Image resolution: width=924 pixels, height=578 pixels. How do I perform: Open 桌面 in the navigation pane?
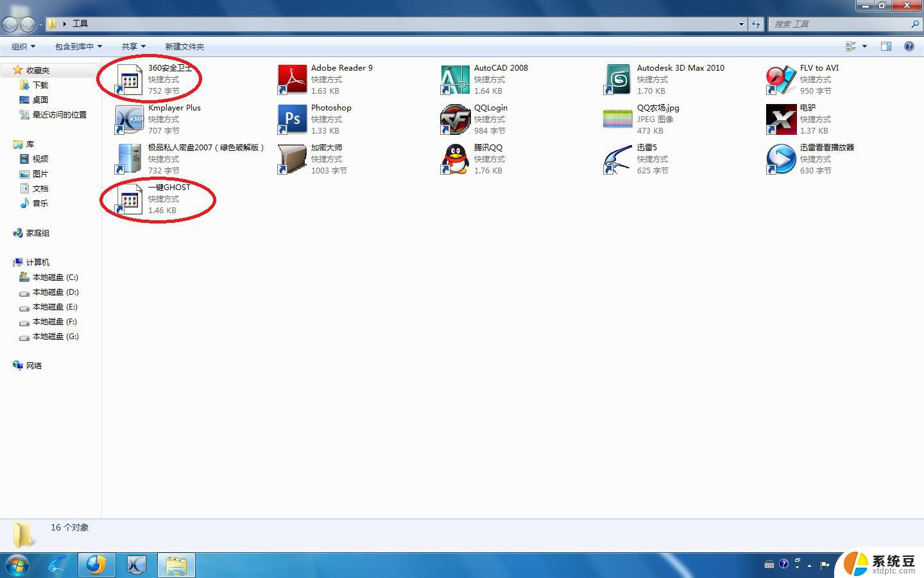pyautogui.click(x=40, y=100)
